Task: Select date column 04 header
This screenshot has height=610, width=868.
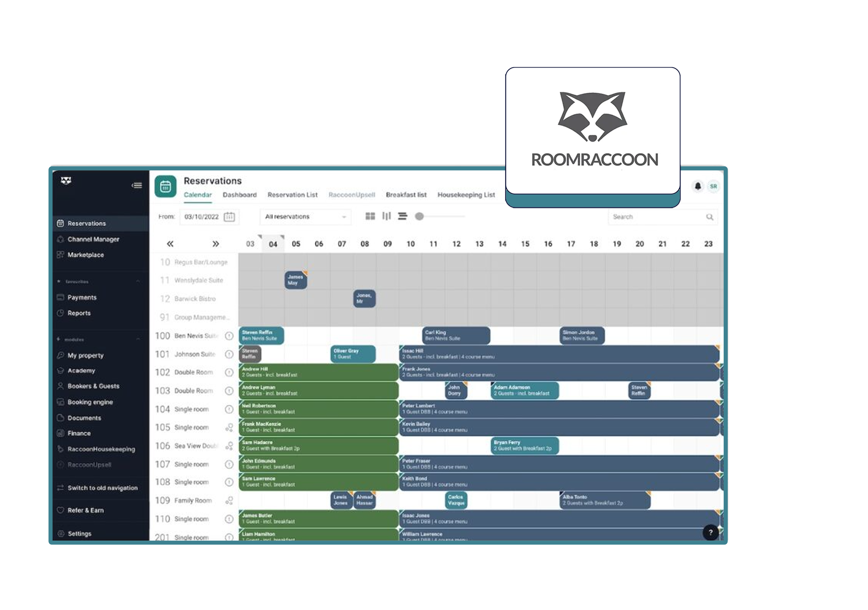Action: [x=273, y=244]
